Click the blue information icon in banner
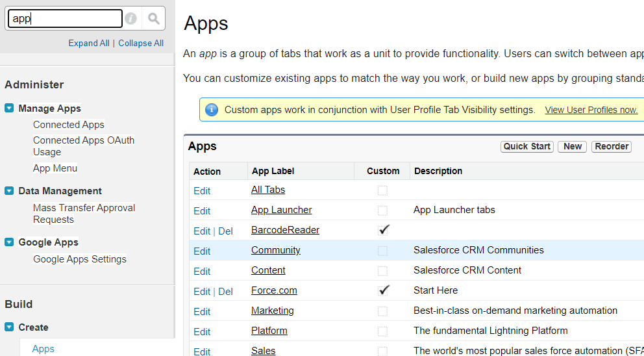 tap(211, 110)
